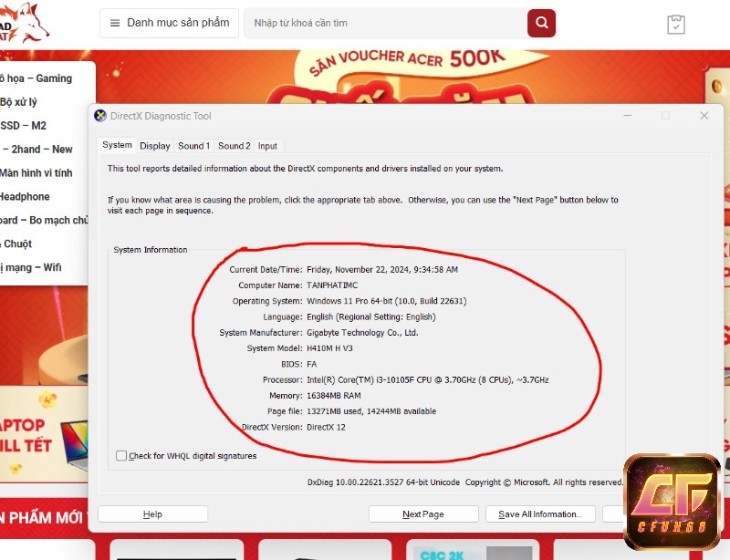Enable Check for WHQL digital signatures
730x560 pixels.
coord(121,456)
